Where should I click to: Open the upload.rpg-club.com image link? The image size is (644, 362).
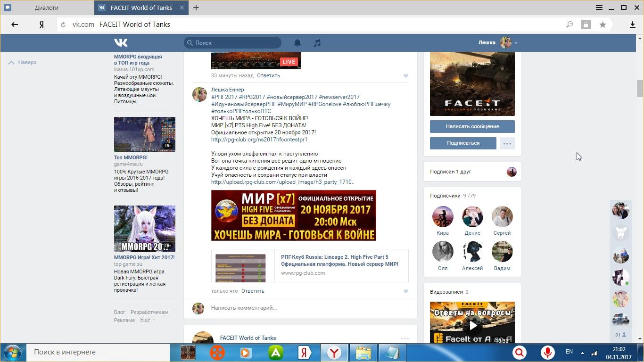(x=283, y=182)
